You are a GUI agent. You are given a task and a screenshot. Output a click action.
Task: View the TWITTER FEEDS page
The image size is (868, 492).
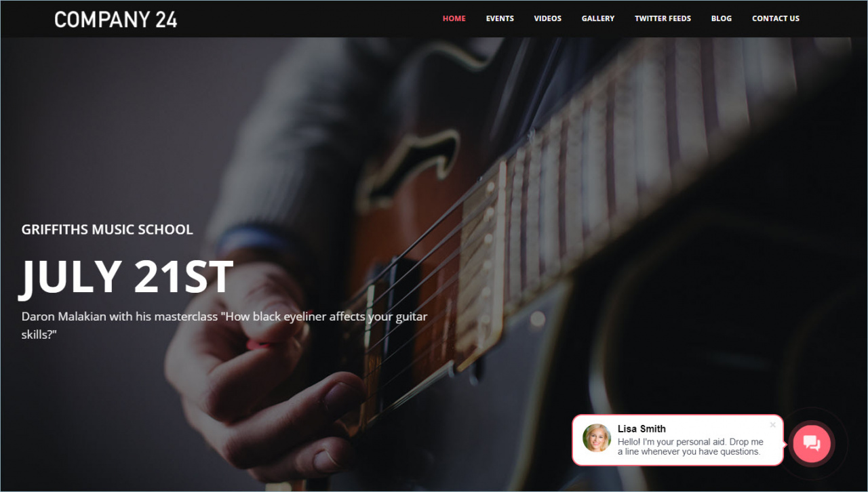click(x=663, y=18)
